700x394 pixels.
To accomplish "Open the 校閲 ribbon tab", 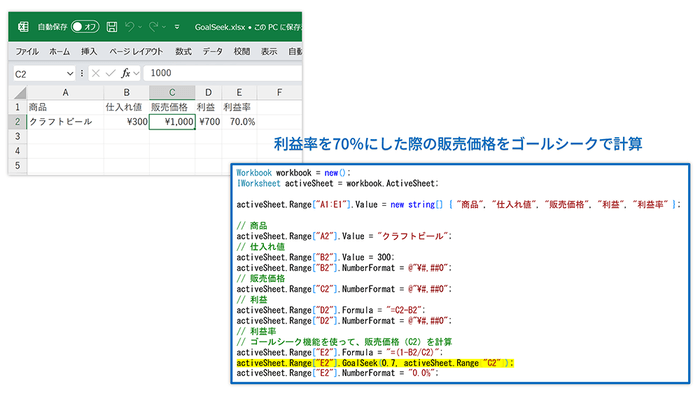I will tap(242, 52).
